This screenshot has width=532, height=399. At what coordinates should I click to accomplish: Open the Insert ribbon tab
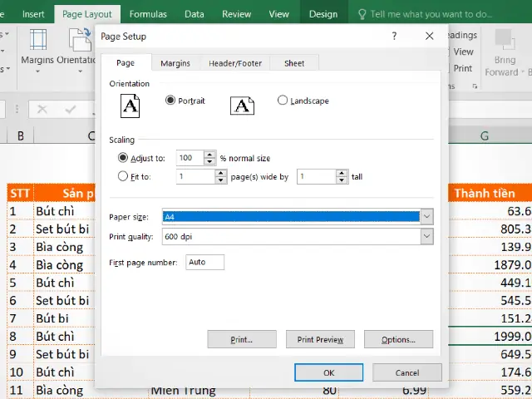pyautogui.click(x=33, y=14)
